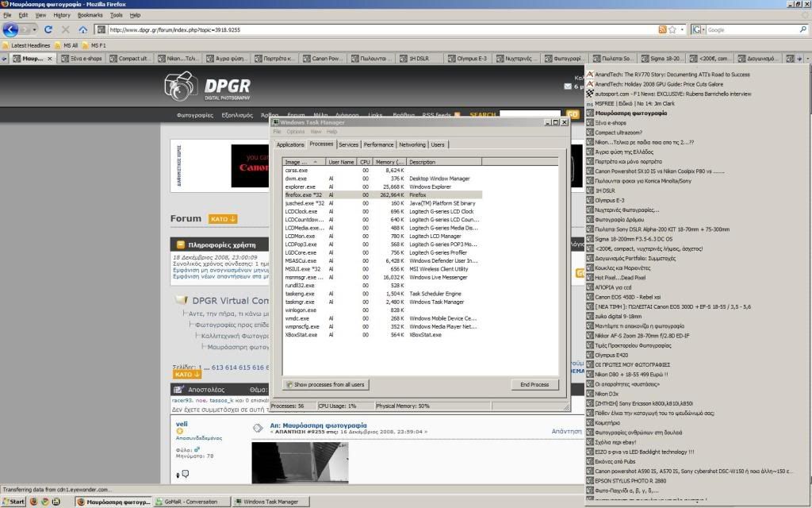Go to the Firefox Home page icon
This screenshot has width=812, height=508.
click(x=82, y=29)
